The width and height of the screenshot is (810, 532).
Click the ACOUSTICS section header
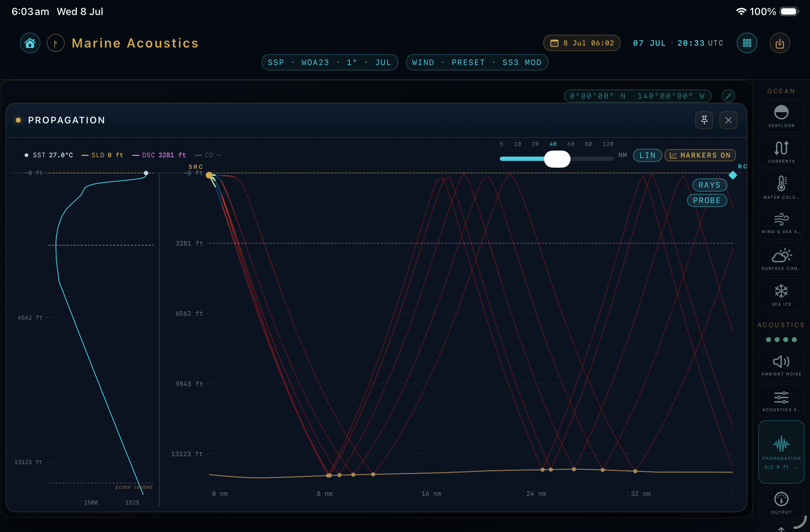(781, 325)
